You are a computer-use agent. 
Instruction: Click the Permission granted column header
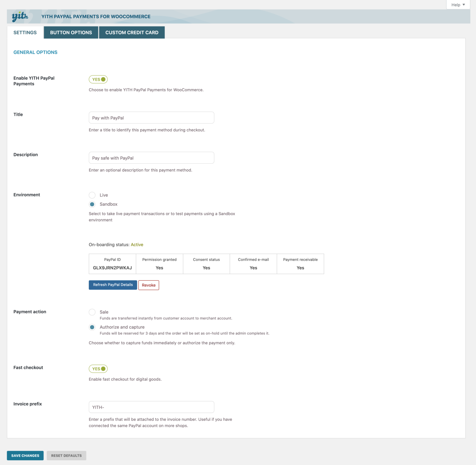pyautogui.click(x=159, y=259)
